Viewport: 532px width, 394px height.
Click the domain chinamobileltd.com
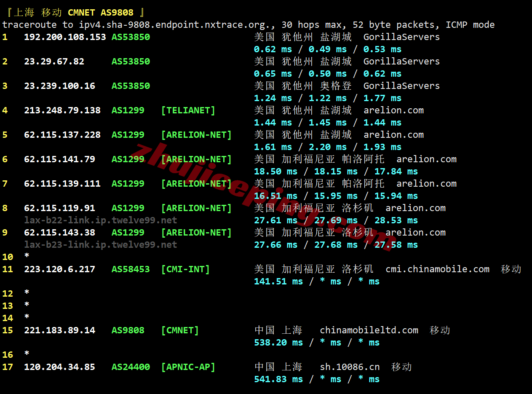(x=369, y=330)
